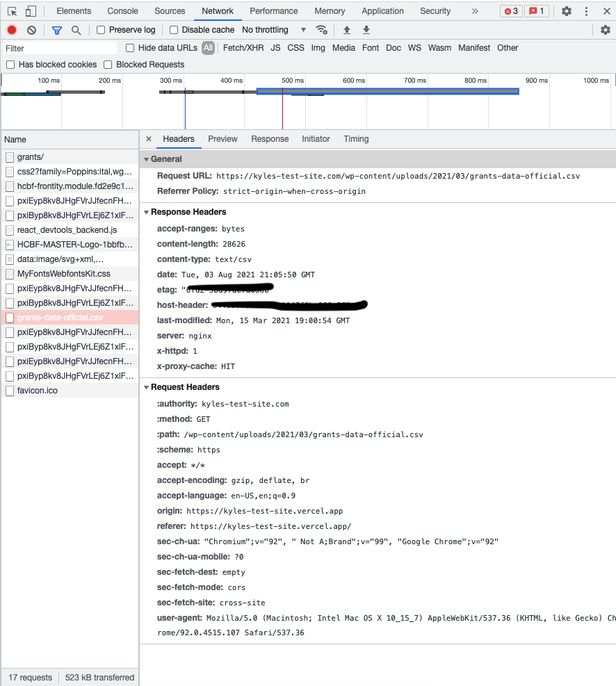Screen dimensions: 616x686
Task: Clear the network log
Action: pyautogui.click(x=31, y=30)
